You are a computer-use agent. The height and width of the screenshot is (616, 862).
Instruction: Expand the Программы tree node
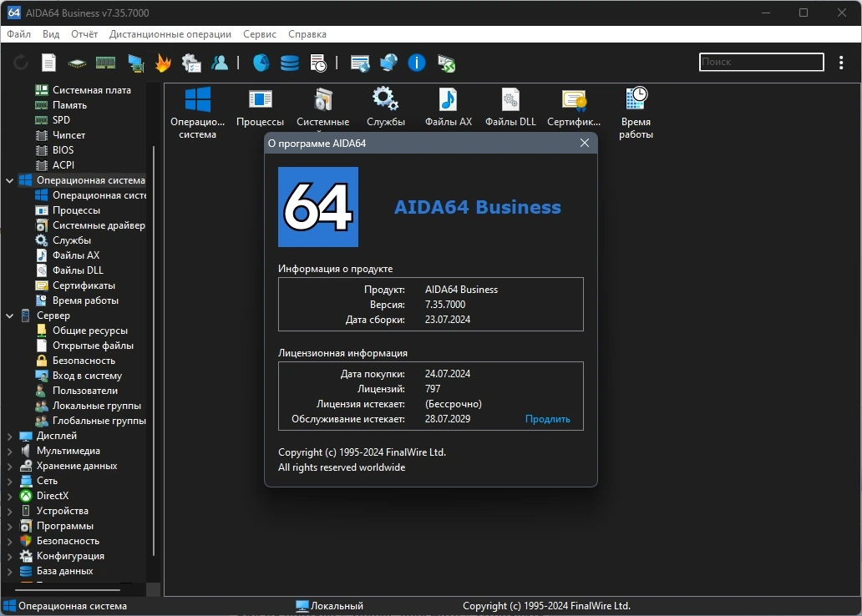[x=9, y=526]
